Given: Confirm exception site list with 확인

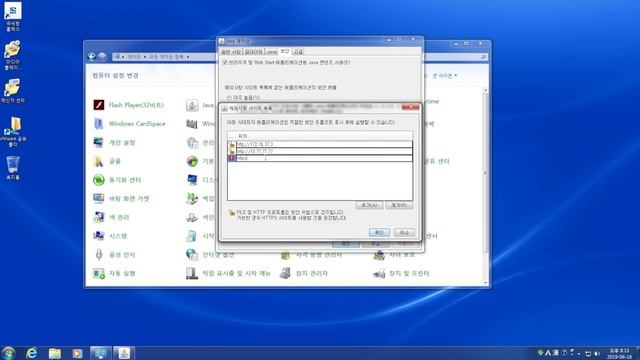Looking at the screenshot, I should (x=379, y=232).
